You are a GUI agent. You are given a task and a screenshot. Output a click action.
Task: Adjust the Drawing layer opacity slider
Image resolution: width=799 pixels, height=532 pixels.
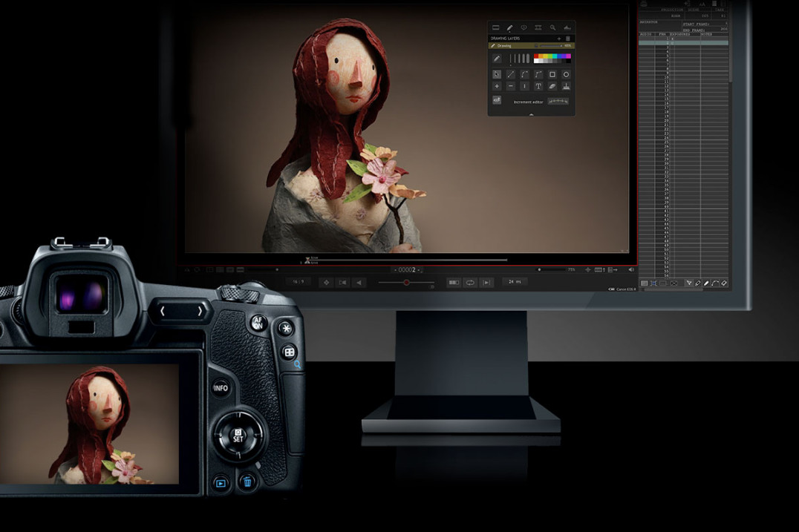550,46
